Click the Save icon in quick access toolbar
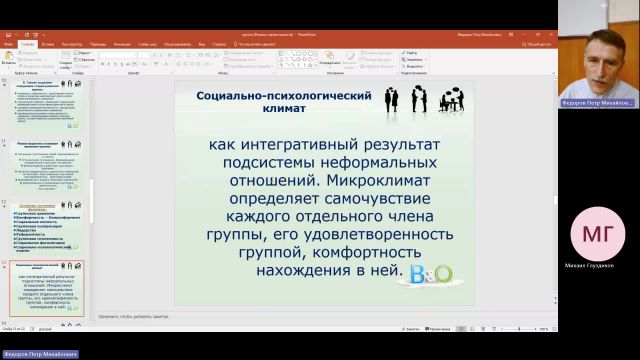Viewport: 640px width, 360px height. click(8, 35)
